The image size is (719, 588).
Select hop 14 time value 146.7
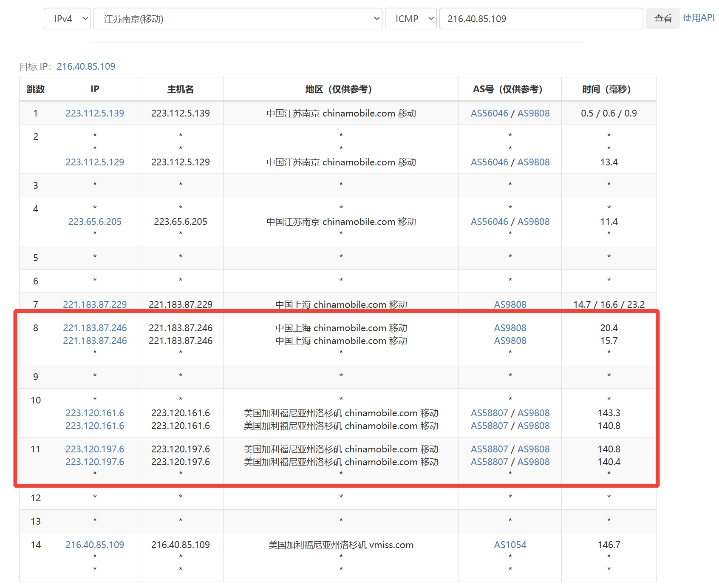click(x=609, y=545)
